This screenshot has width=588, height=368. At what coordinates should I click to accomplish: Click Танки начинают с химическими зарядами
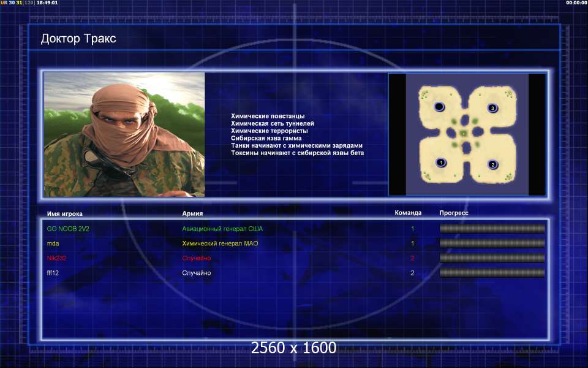(x=296, y=145)
